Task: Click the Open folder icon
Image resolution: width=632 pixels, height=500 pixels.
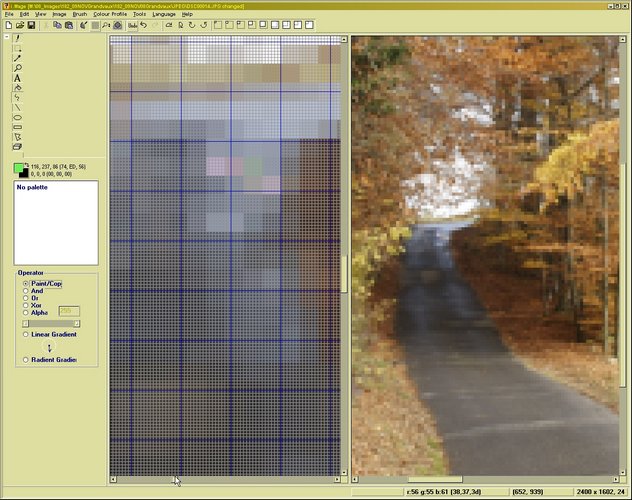Action: [x=21, y=25]
